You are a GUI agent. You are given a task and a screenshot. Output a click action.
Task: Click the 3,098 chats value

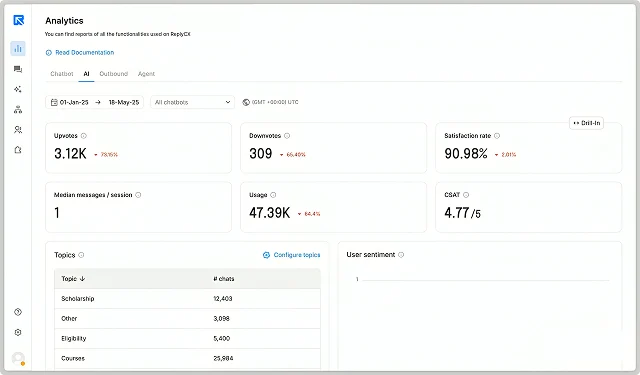click(x=222, y=319)
